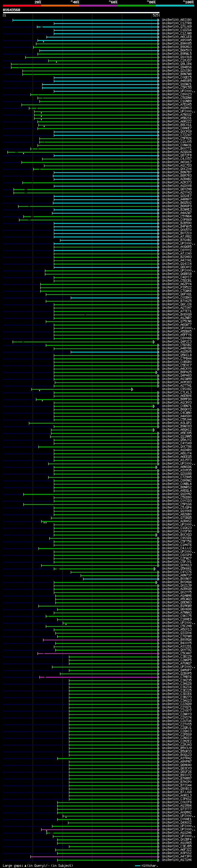Select UniRef100_A2TTH1 label

(177, 386)
